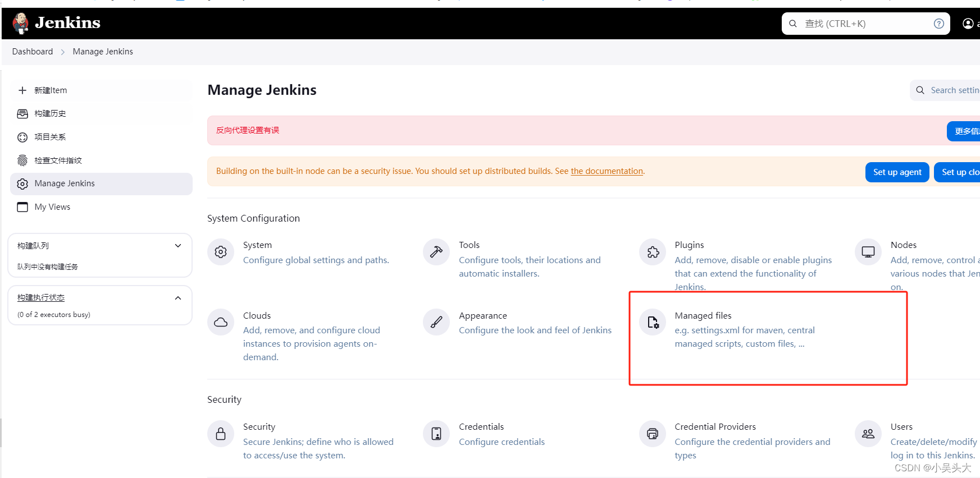The width and height of the screenshot is (980, 478).
Task: Open the System gear icon
Action: tap(221, 252)
